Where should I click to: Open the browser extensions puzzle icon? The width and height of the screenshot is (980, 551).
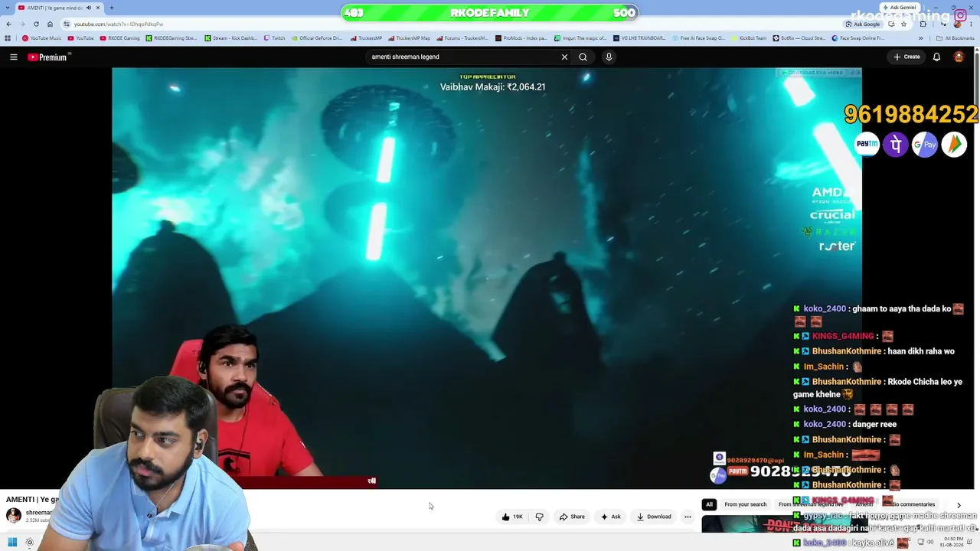[923, 24]
